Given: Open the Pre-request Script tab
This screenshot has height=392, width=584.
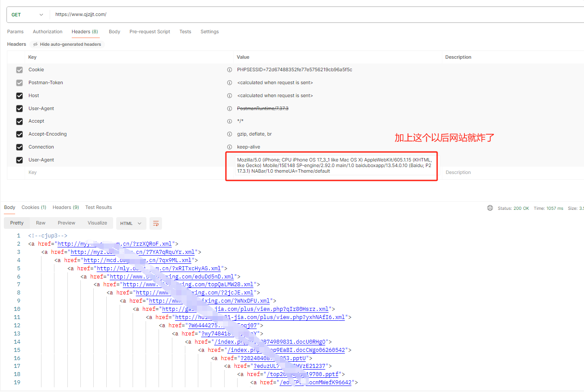Looking at the screenshot, I should 149,32.
